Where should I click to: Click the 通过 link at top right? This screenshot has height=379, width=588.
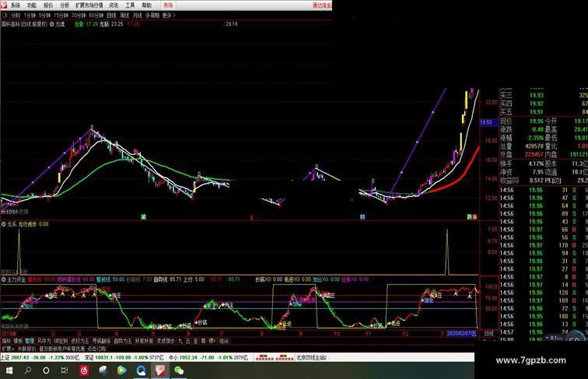coord(322,5)
